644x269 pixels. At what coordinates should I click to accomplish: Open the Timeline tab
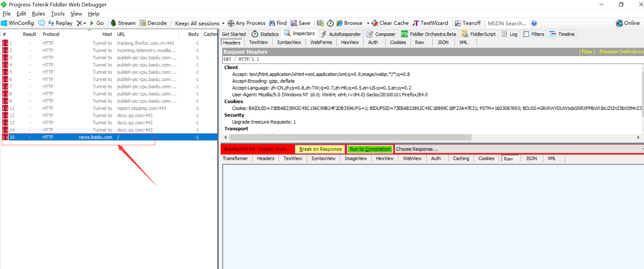pos(562,34)
